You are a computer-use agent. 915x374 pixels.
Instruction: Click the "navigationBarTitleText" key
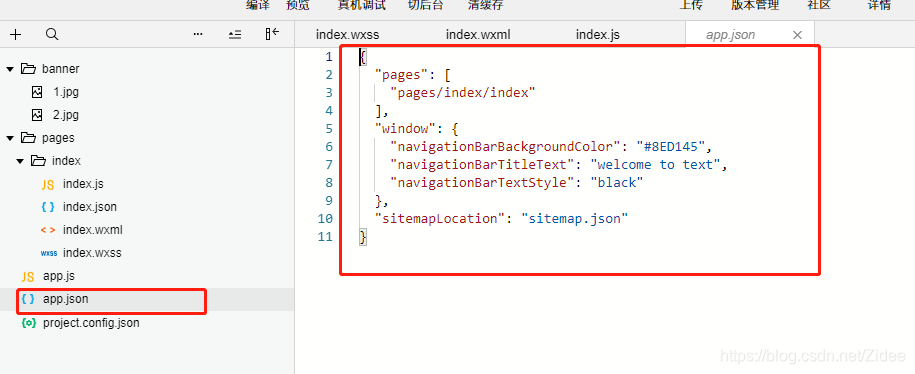click(483, 165)
